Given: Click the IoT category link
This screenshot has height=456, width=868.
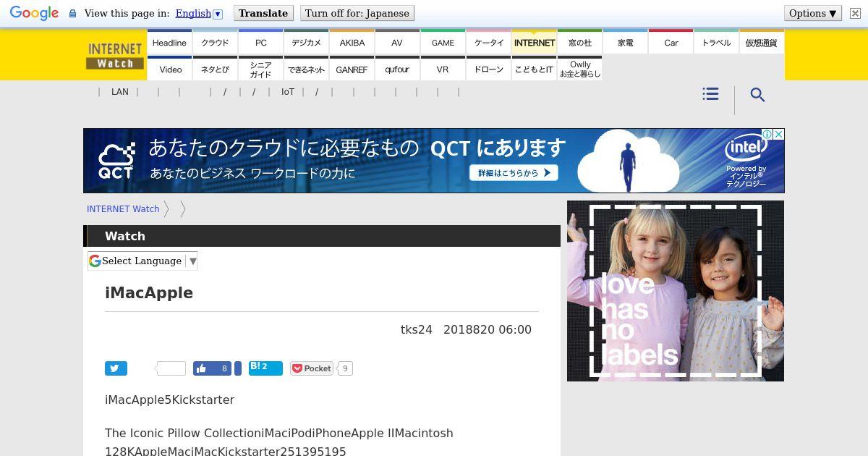Looking at the screenshot, I should click(288, 92).
